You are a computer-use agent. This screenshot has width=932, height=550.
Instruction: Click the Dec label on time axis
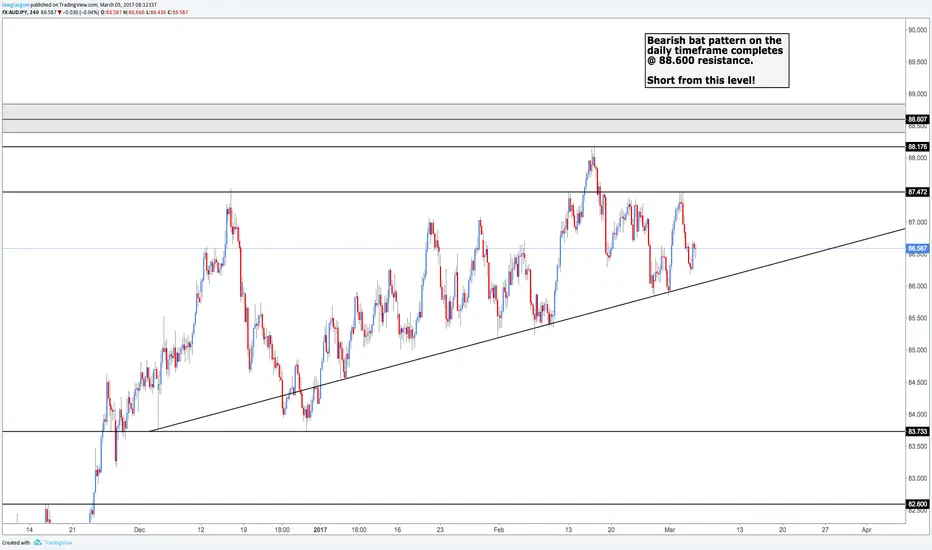140,530
